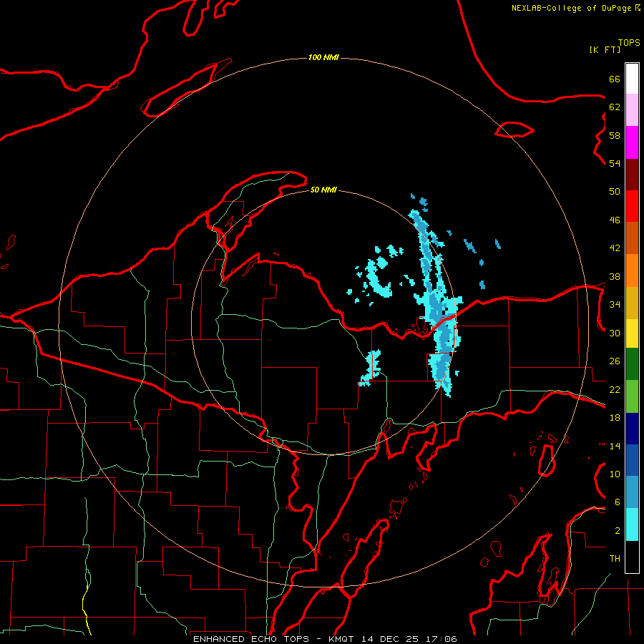Click the dark orange swatch between 46 and 42

coord(632,238)
